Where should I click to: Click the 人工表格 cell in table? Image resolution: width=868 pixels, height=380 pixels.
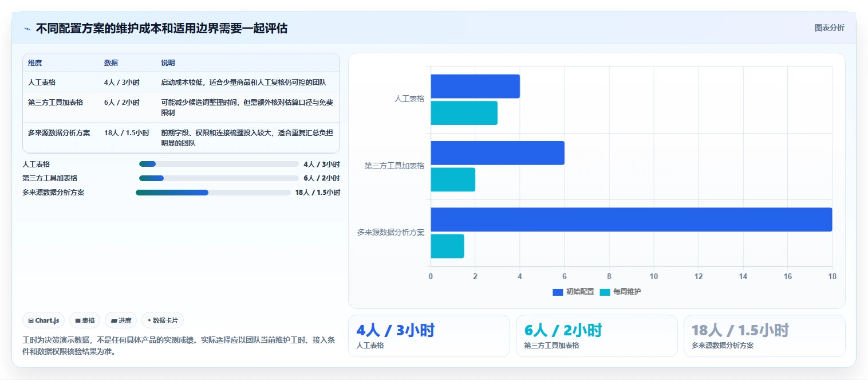click(x=42, y=83)
